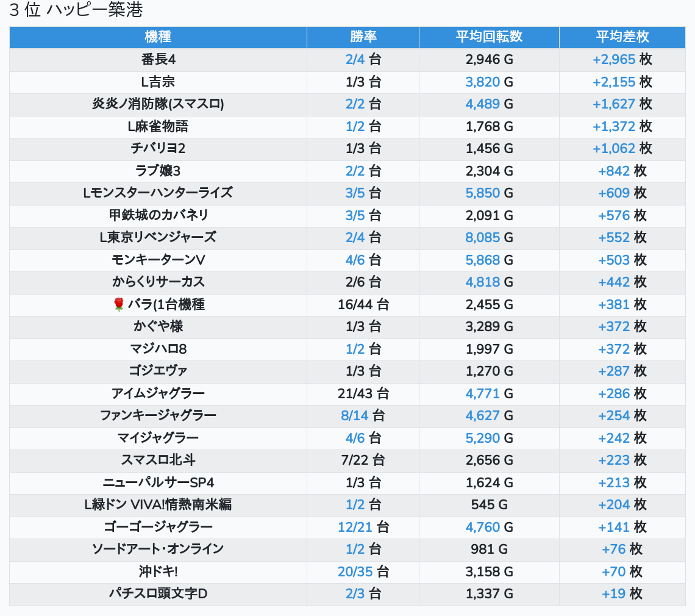Select L緑ドン VIVA!情熱南米編 row name
695x616 pixels.
pos(158,504)
